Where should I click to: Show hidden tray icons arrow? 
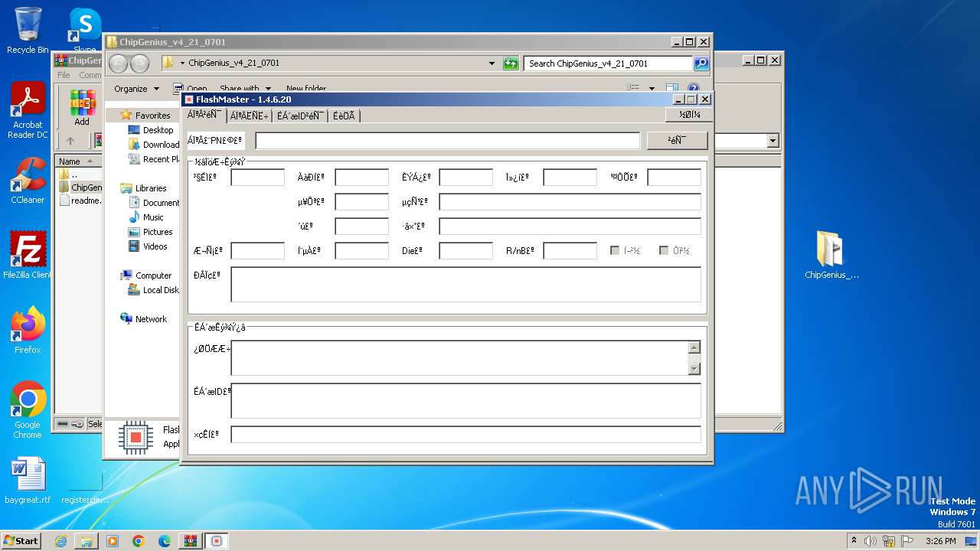[854, 540]
